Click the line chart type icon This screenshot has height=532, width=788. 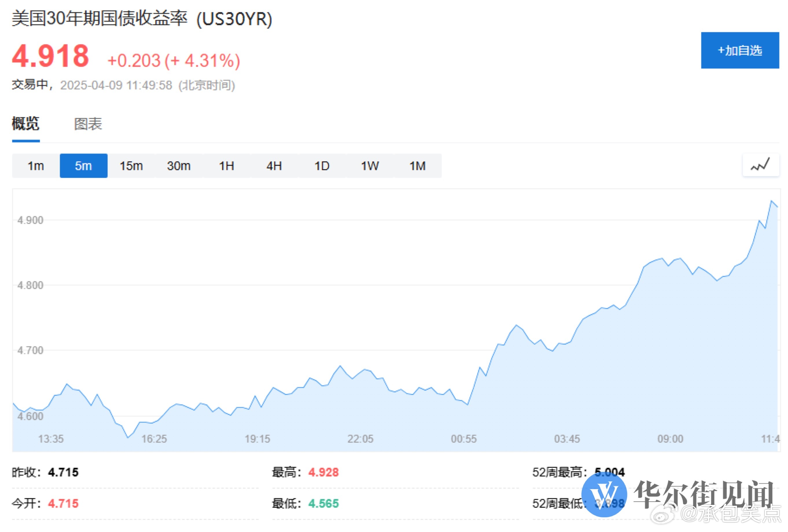point(761,165)
